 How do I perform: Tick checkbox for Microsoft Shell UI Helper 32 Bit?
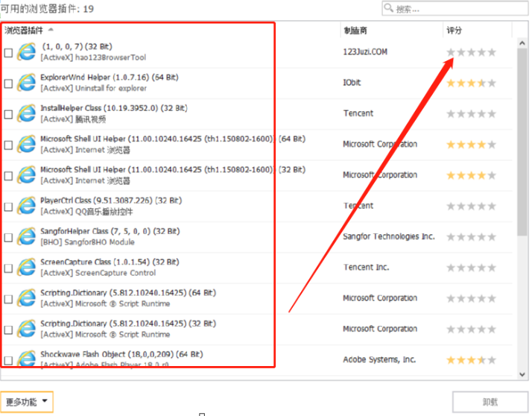[x=8, y=176]
